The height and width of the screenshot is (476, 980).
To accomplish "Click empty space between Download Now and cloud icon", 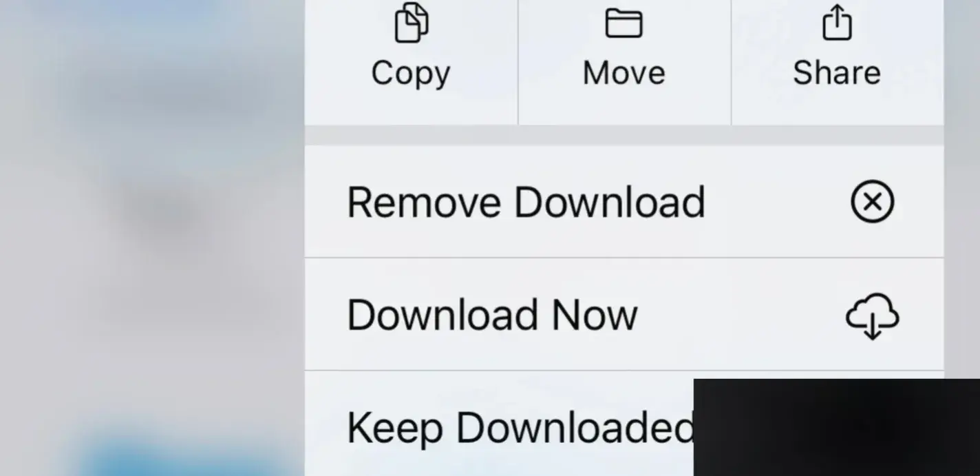I will pos(741,315).
